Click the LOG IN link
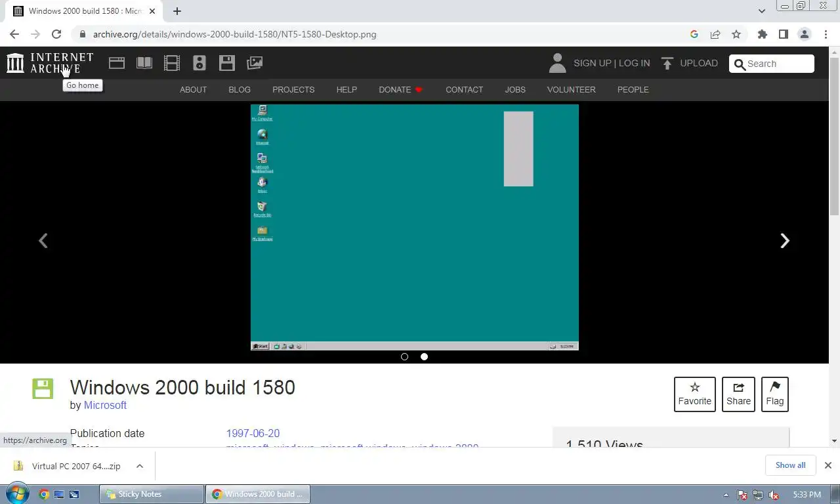This screenshot has width=840, height=504. coord(634,63)
